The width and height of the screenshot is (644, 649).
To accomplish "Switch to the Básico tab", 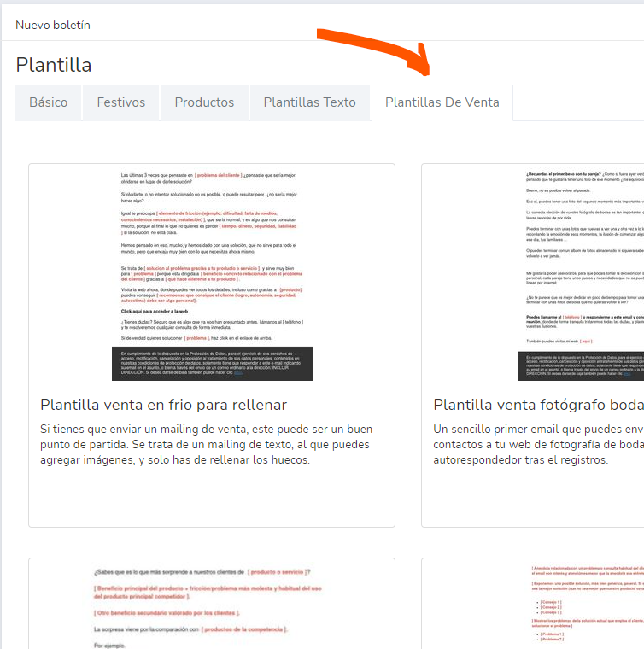I will click(49, 102).
